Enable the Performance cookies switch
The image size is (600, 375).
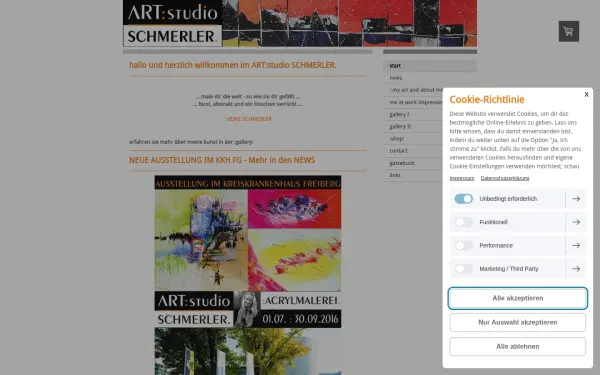coord(463,245)
